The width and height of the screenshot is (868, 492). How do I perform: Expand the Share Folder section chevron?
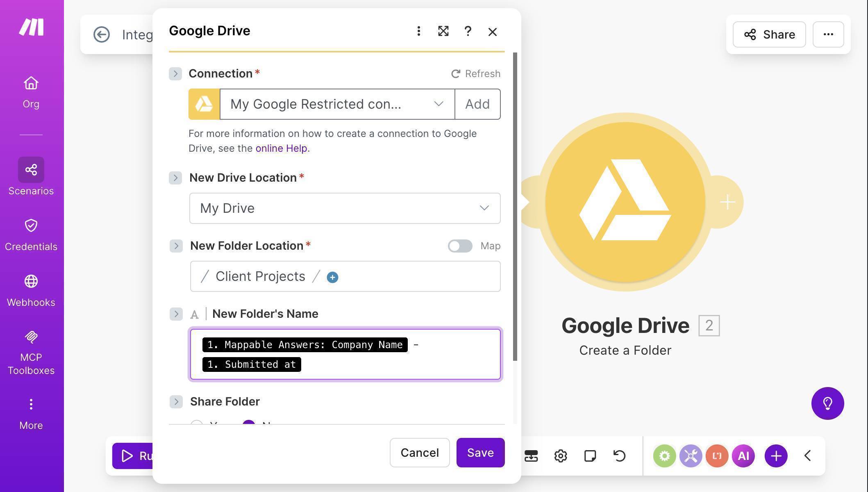[176, 402]
